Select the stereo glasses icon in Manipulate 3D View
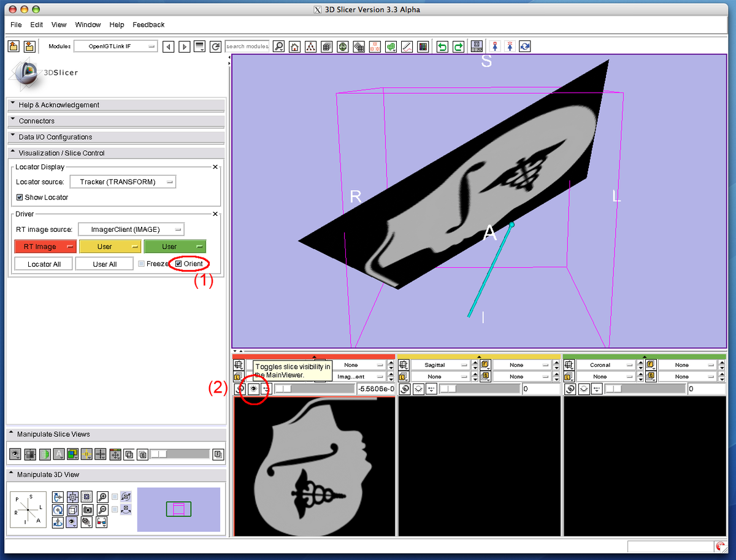The width and height of the screenshot is (736, 560). [x=101, y=522]
